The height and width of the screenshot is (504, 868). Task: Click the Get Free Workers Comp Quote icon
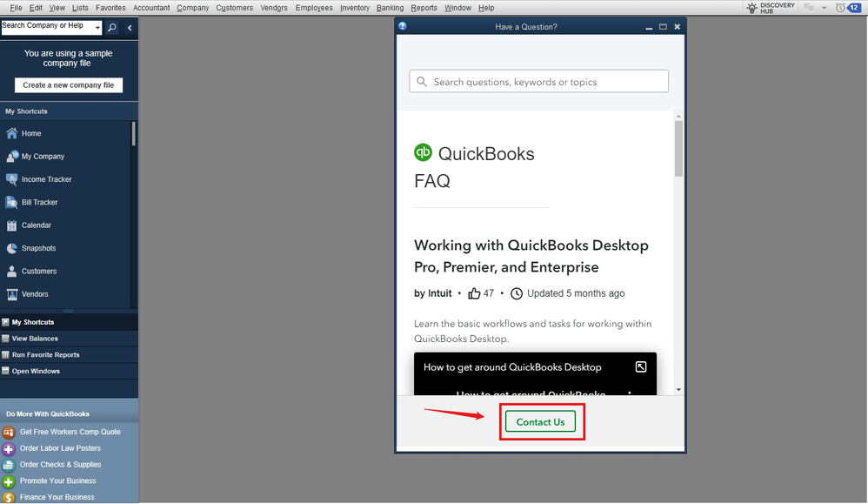(9, 432)
